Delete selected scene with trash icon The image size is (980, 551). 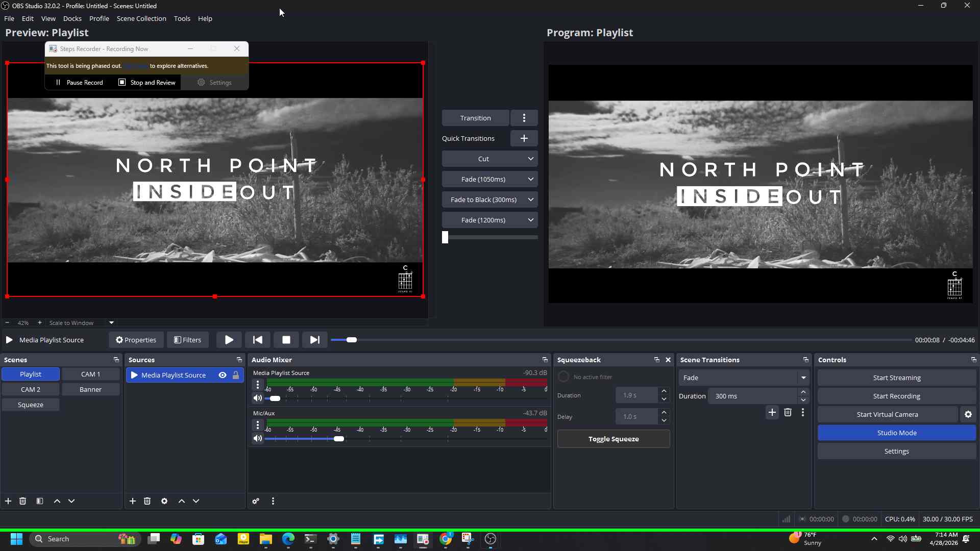[23, 501]
